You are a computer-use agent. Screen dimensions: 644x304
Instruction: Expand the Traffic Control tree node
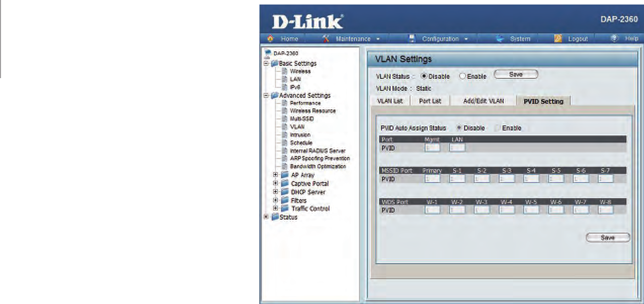[x=275, y=209]
